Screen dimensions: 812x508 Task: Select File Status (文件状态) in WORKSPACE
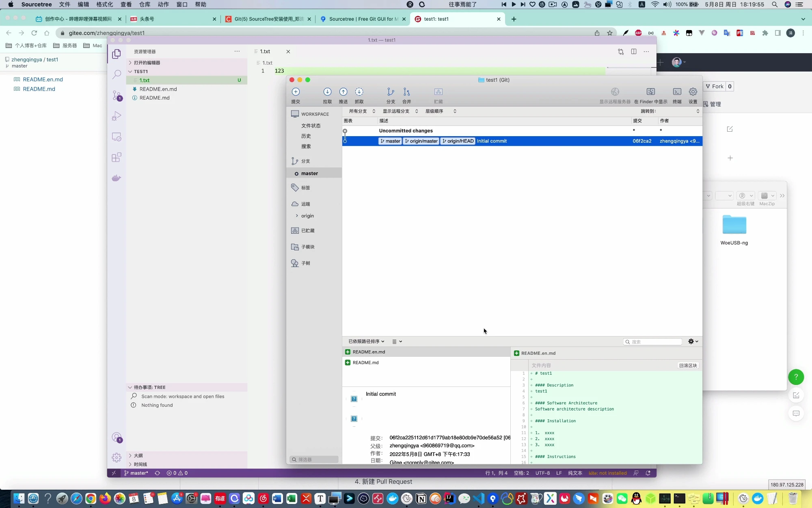(311, 126)
